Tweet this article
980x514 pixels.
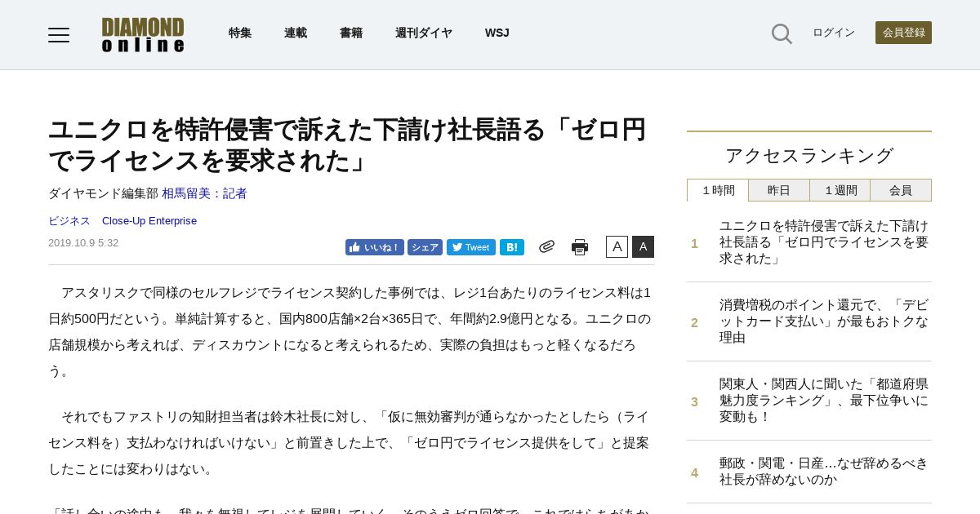pos(471,247)
